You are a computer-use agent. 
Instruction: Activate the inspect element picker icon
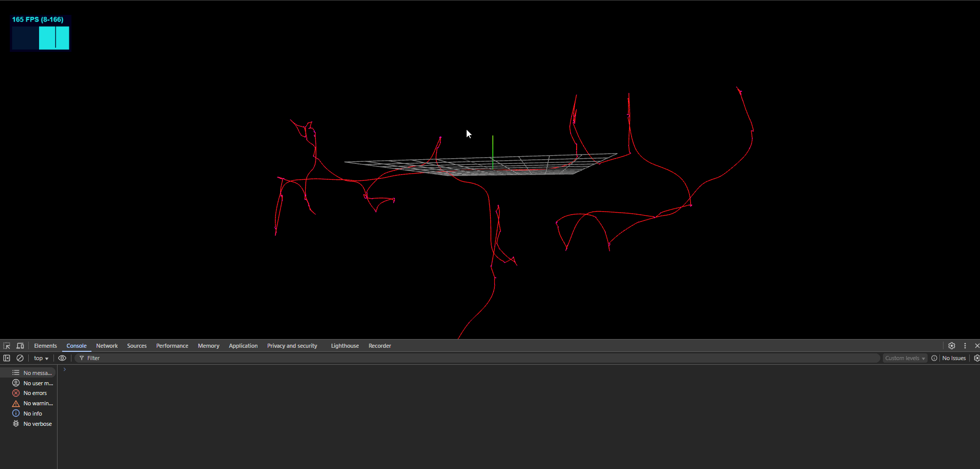click(7, 346)
